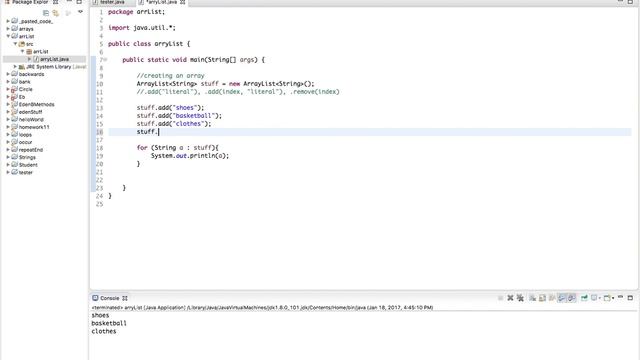Click the stuff.add("shoes") line
The height and width of the screenshot is (360, 640).
coord(170,108)
